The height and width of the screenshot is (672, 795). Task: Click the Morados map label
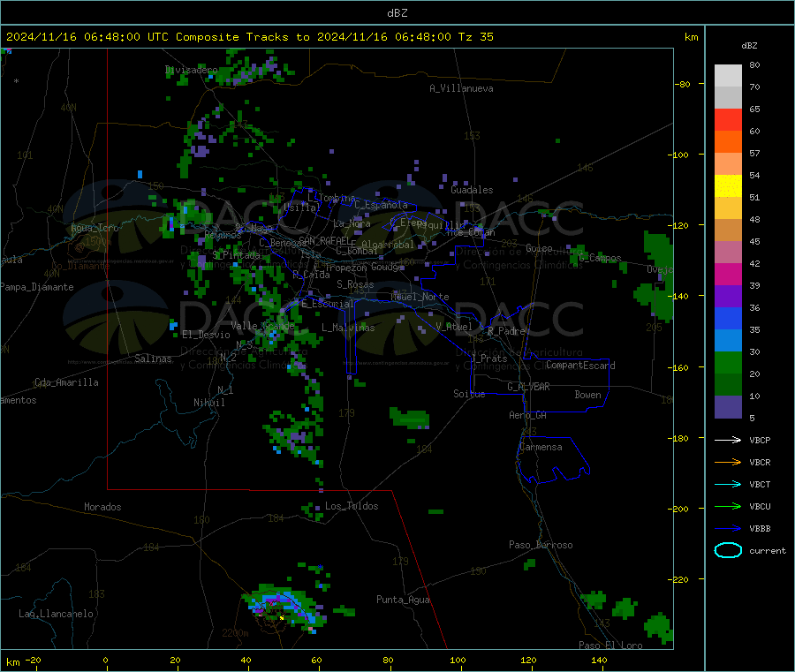tap(102, 507)
